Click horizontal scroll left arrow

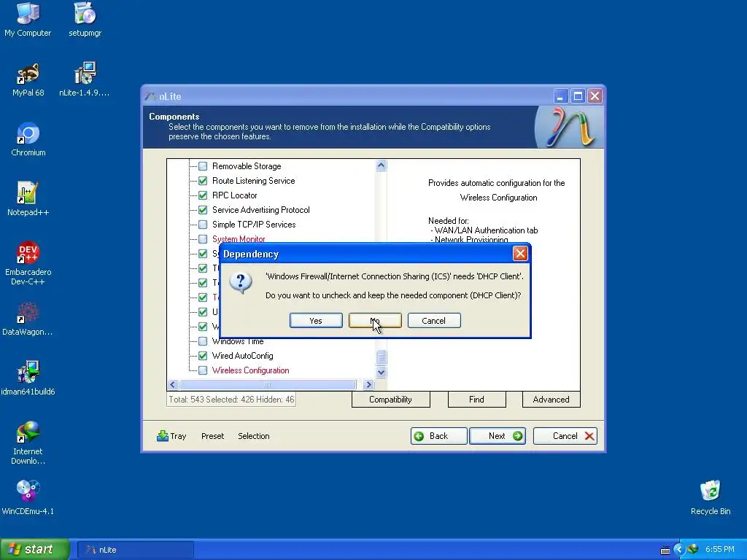[173, 384]
